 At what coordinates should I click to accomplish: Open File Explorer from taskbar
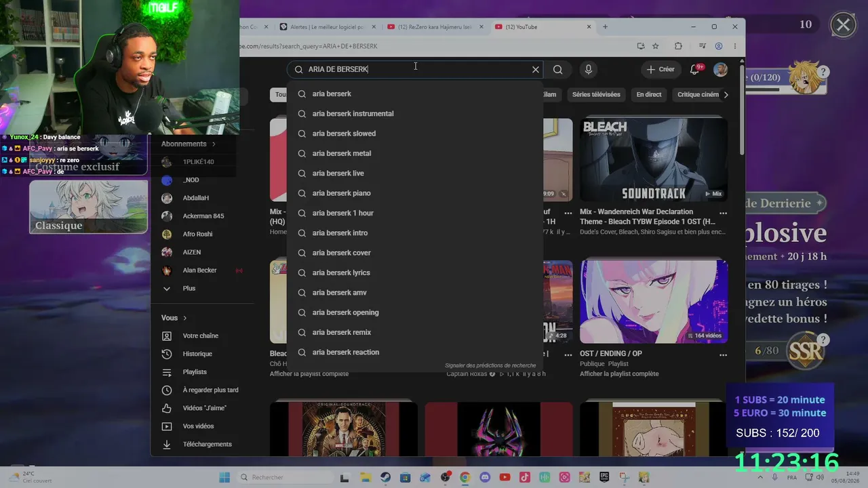pyautogui.click(x=366, y=477)
